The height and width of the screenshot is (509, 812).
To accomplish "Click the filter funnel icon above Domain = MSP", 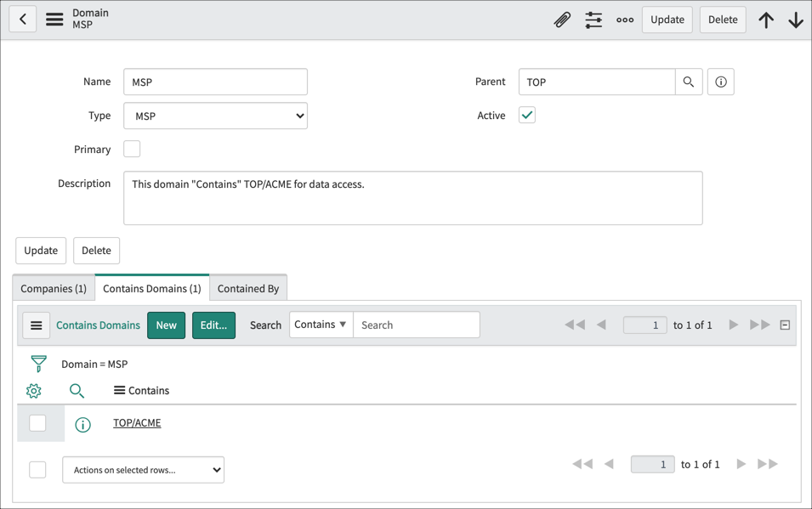I will coord(34,363).
